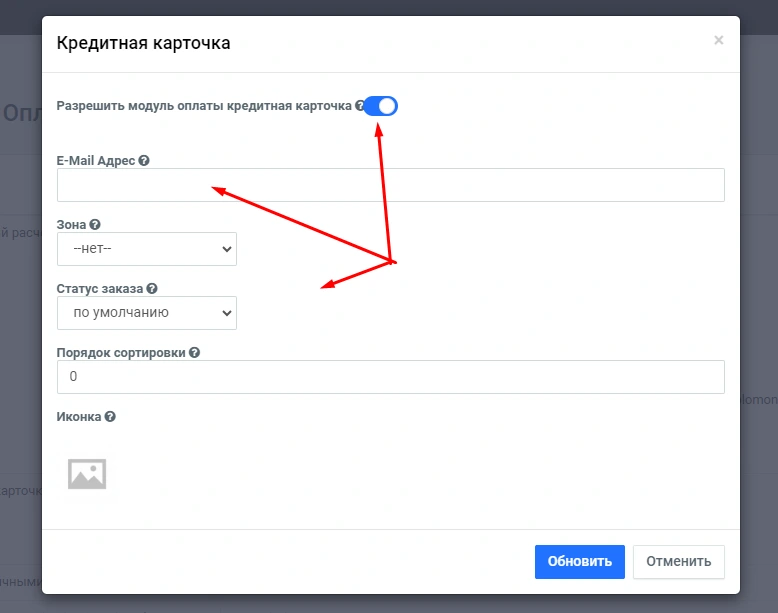Click the 'Разрешить модуль оплаты кредитная карточка' label
Viewport: 778px width, 613px height.
[204, 105]
